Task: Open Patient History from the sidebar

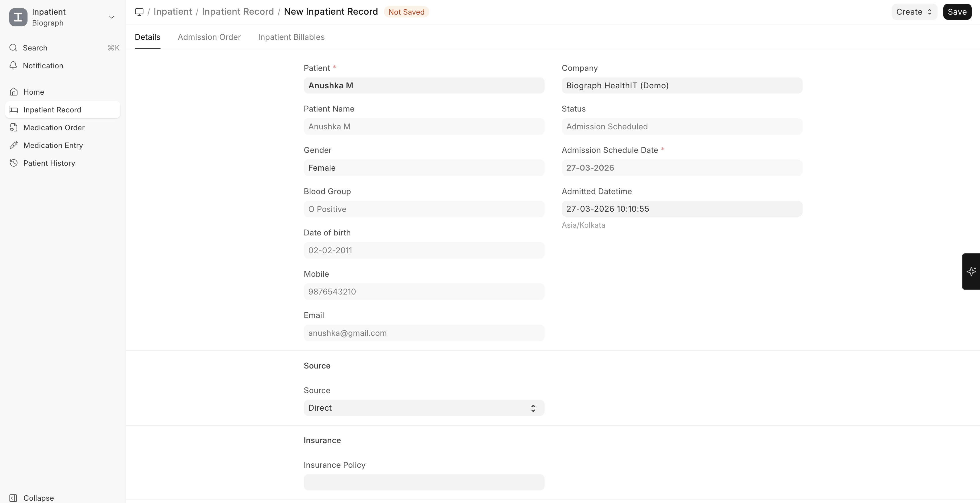Action: coord(49,163)
